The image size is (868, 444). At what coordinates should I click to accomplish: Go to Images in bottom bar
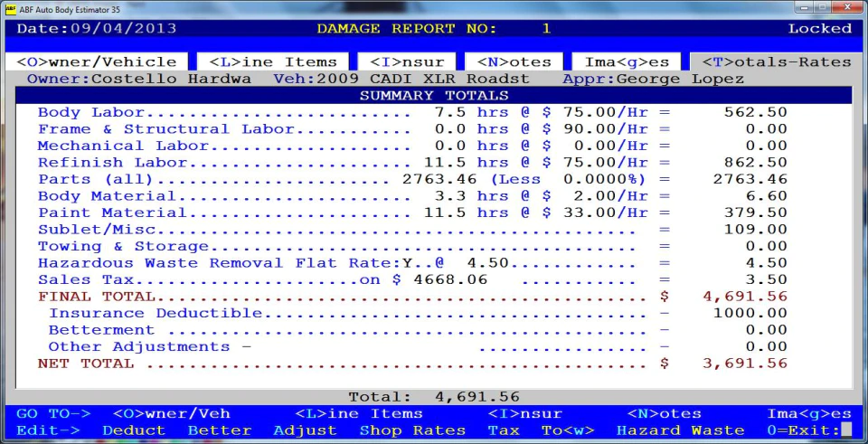click(x=808, y=414)
